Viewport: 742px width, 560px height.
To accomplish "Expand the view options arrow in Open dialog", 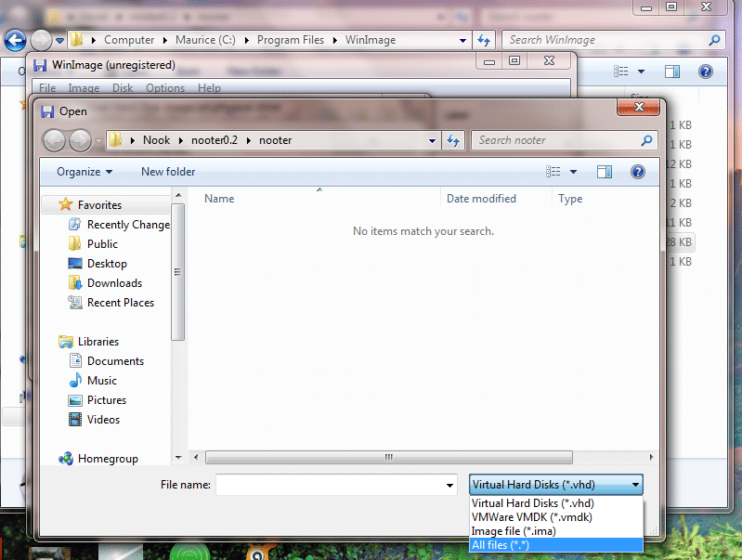I will click(573, 172).
